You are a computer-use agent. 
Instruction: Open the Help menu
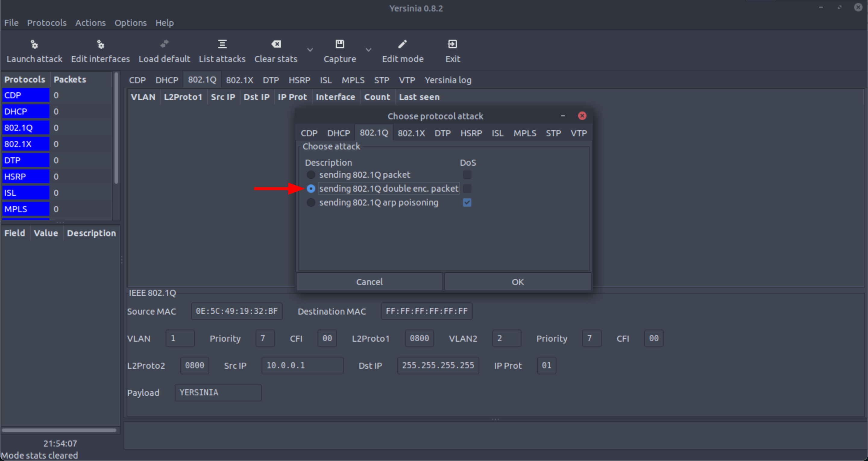coord(165,23)
